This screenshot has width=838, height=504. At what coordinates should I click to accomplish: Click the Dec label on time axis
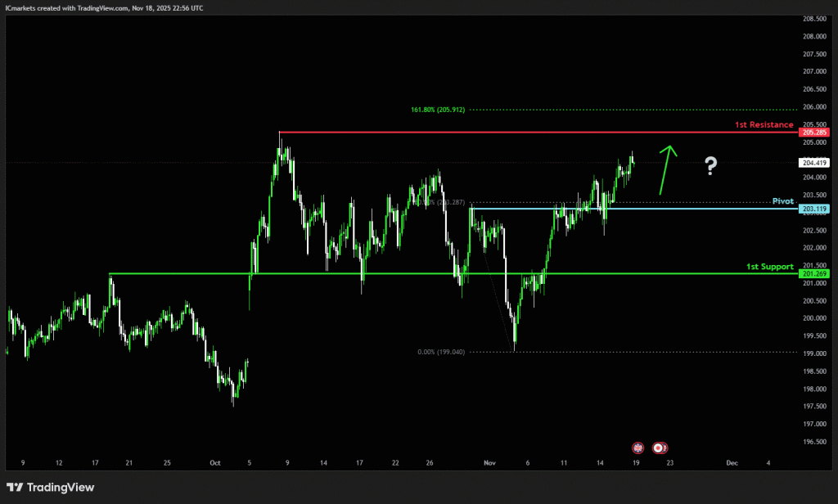732,463
